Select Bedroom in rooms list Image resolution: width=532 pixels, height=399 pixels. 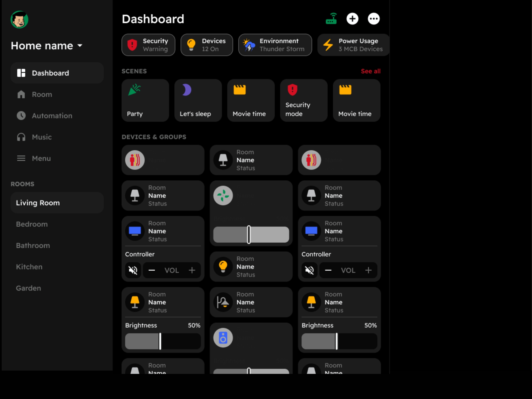coord(57,224)
